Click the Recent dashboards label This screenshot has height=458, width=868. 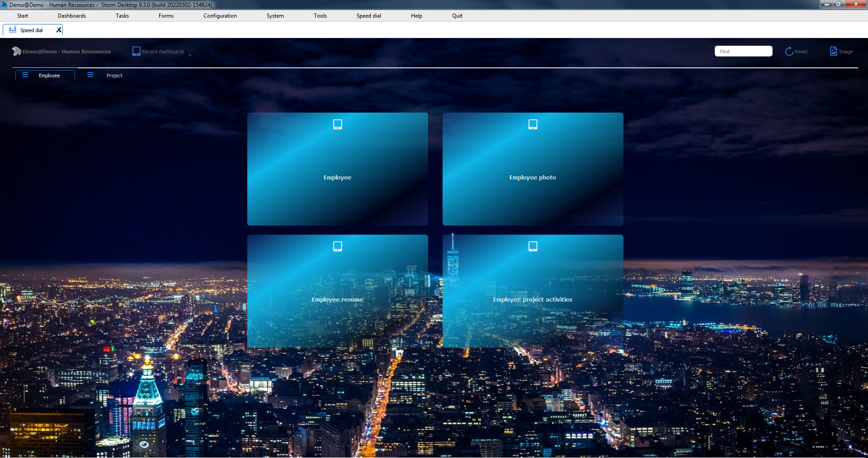click(163, 52)
